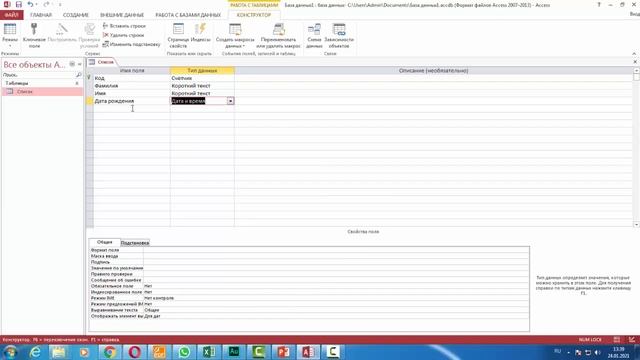Click the Access taskbar button
This screenshot has width=640, height=360.
pos(308,352)
